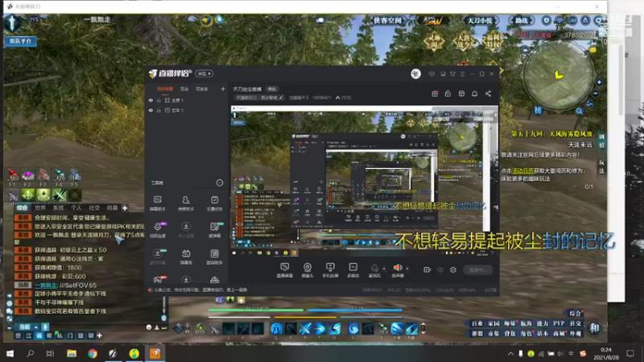Click the user avatar in streaming app title bar

[415, 74]
